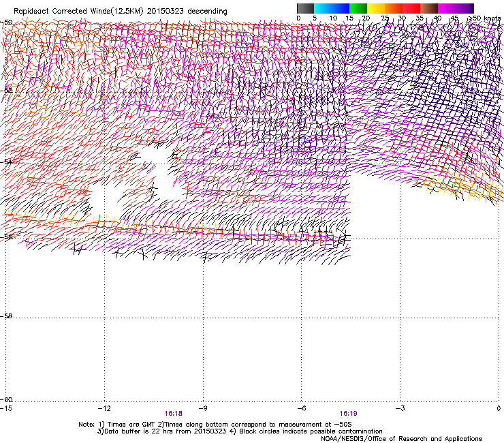The height and width of the screenshot is (443, 504).
Task: Click the 'Times are GMT' note line
Action: [x=215, y=425]
